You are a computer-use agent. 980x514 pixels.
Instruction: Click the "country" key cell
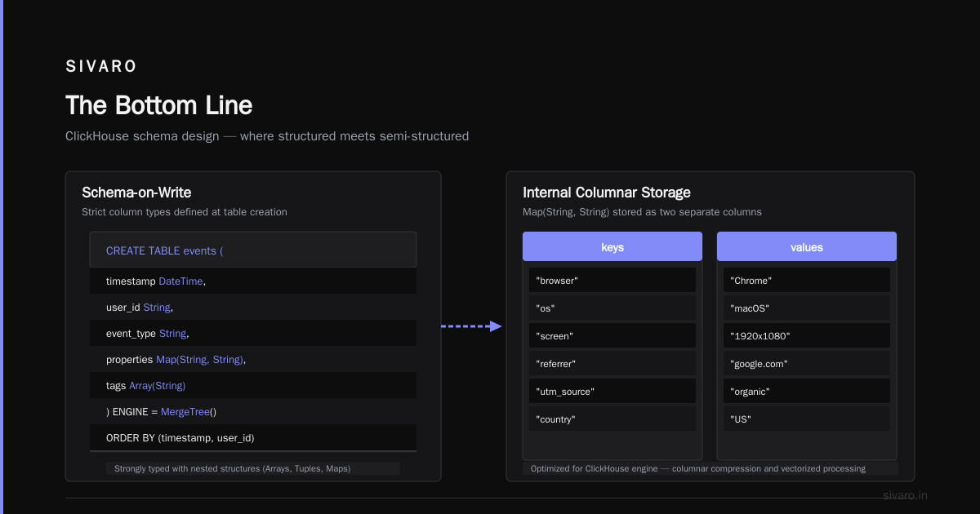612,419
